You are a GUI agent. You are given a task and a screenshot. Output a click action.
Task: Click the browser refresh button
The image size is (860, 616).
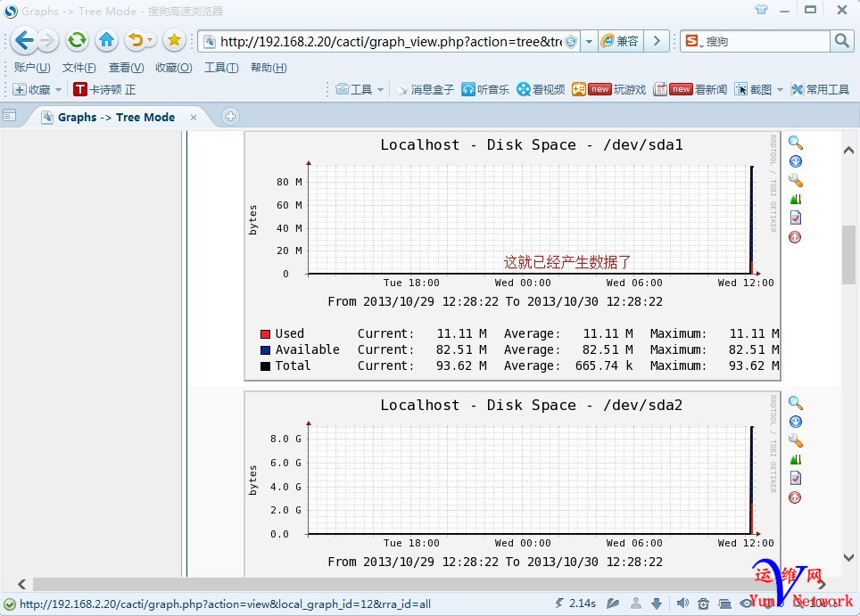click(x=78, y=40)
